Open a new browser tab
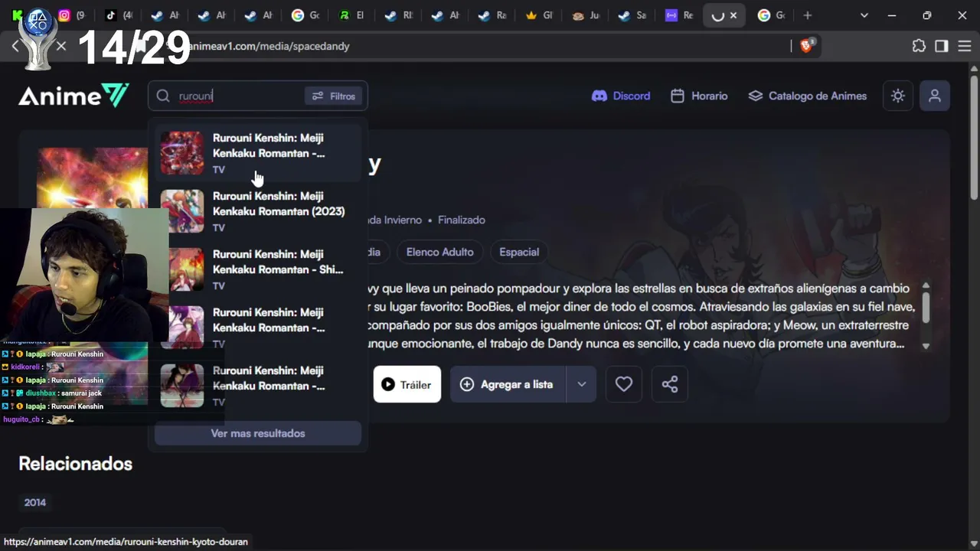Screen dimensions: 980x551 tap(807, 15)
